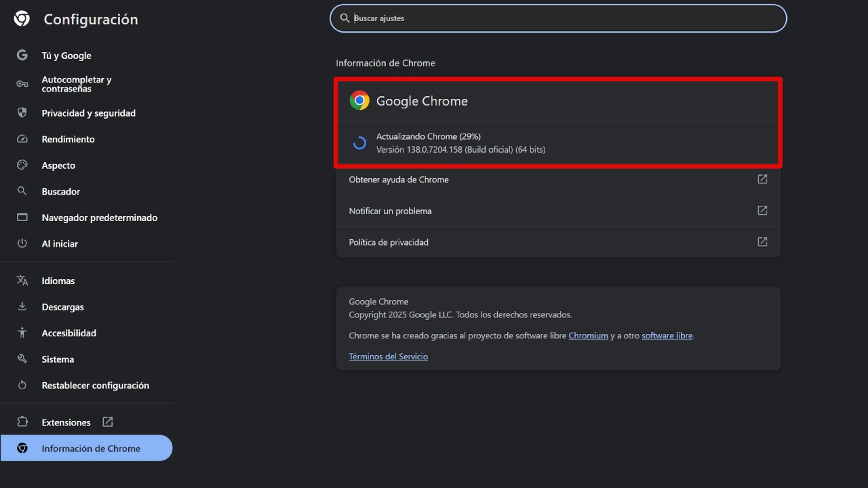This screenshot has height=488, width=868.
Task: Click the external-link icon beside Extensiones
Action: (108, 422)
